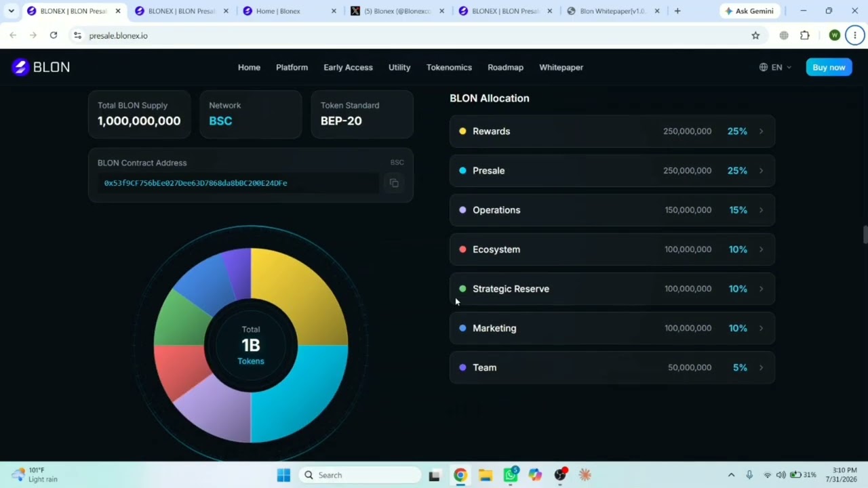Open the Roadmap nav item

[x=505, y=67]
